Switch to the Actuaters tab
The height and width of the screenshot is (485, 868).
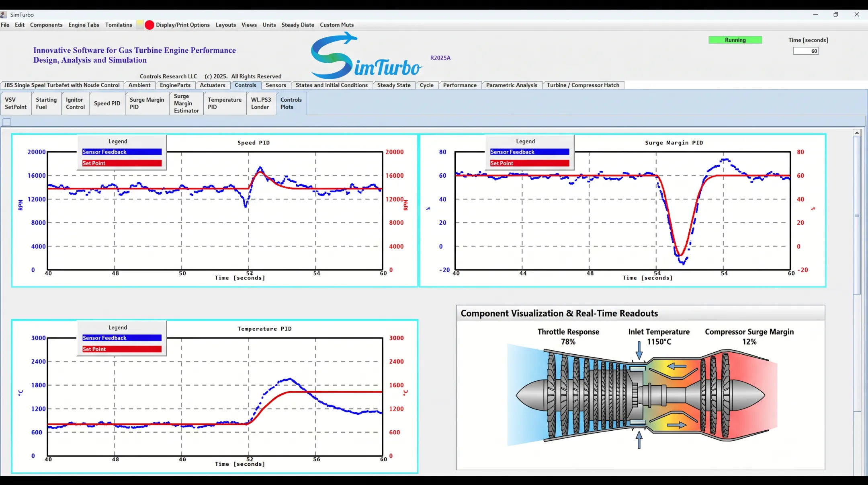[x=213, y=85]
